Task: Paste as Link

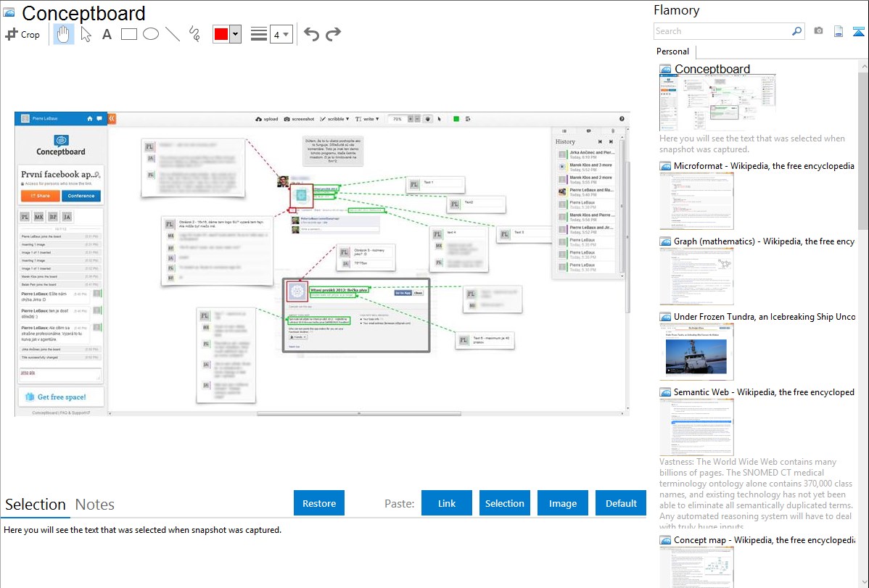Action: (447, 503)
